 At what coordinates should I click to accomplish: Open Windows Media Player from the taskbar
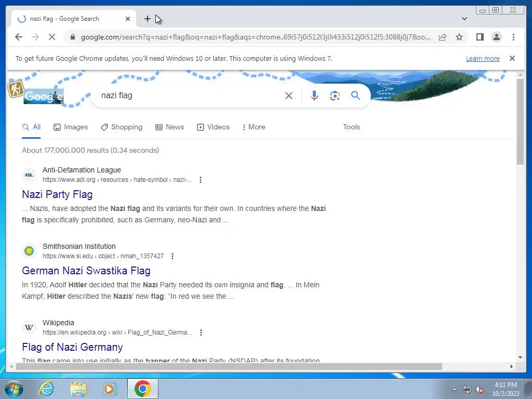110,389
